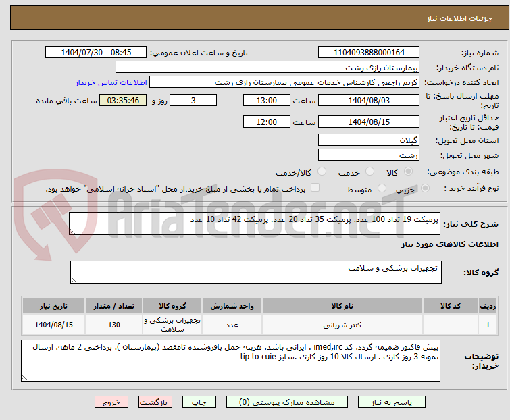This screenshot has height=420, width=510.
Task: Click the شرح کلی نیاز description textarea
Action: [255, 224]
